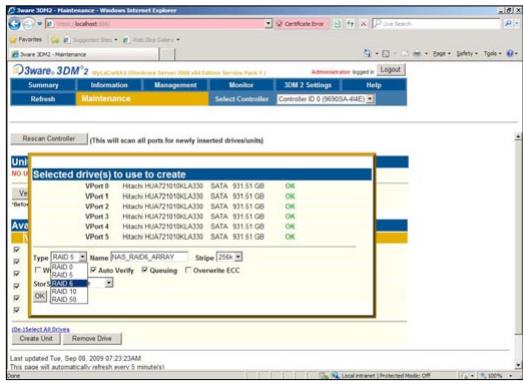
Task: Click the red Stop loading X icon
Action: (364, 24)
